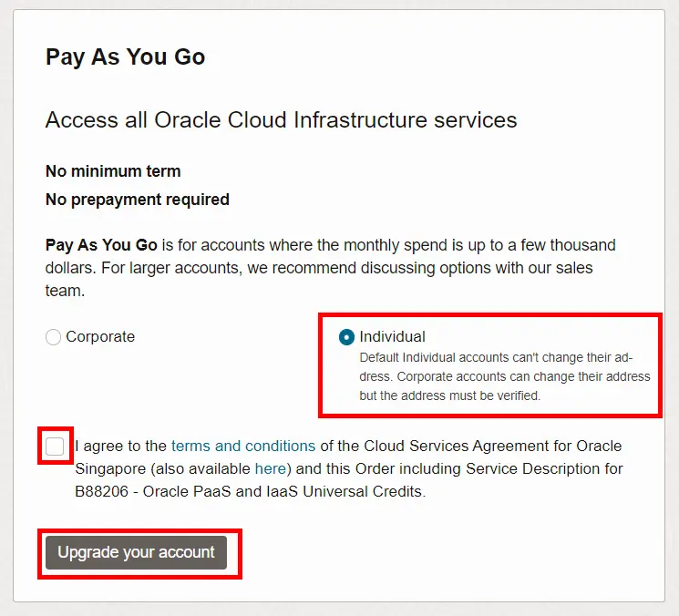The image size is (679, 616).
Task: Click bold Pay As You Go in paragraph
Action: (x=101, y=245)
